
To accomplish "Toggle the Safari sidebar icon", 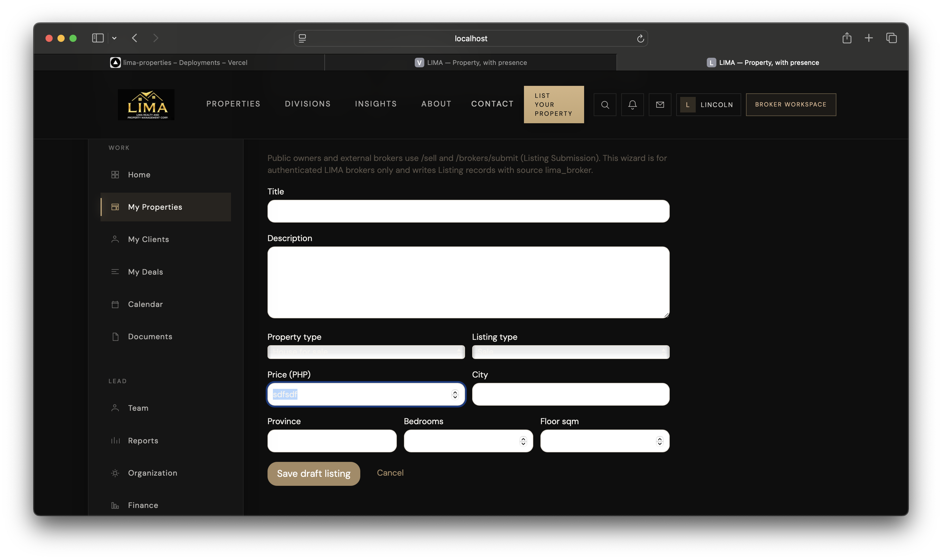I will (x=98, y=38).
